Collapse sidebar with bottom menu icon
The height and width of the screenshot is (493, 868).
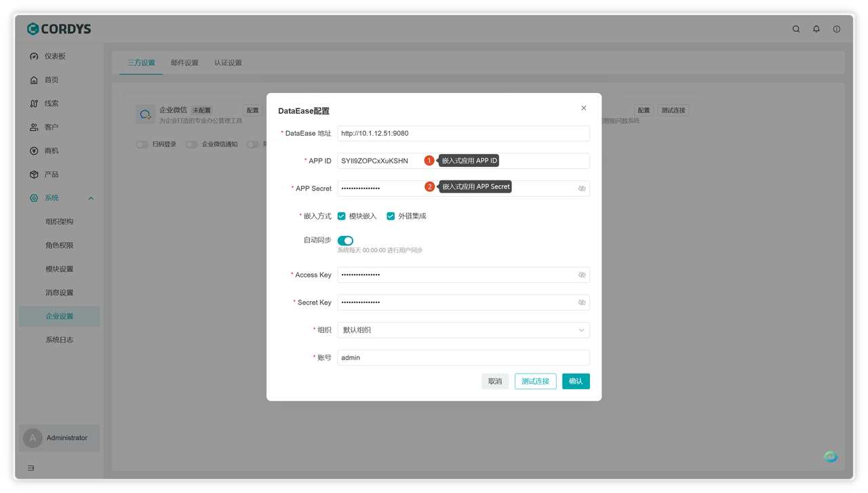[31, 468]
